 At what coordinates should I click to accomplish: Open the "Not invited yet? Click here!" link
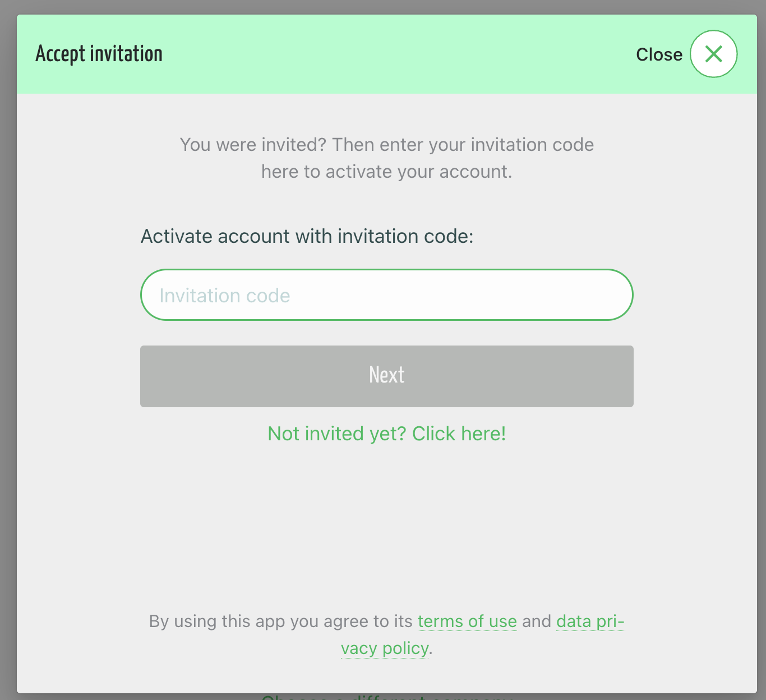click(x=386, y=434)
